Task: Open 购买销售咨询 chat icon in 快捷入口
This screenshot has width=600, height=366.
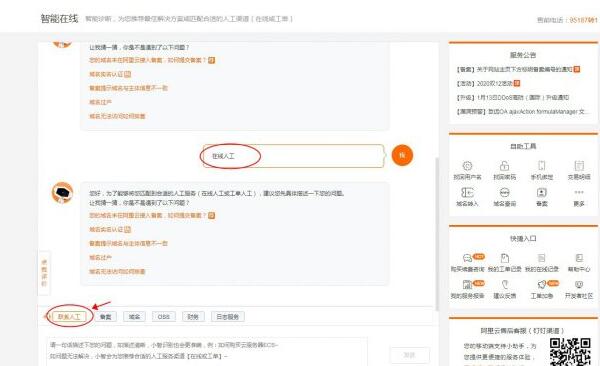Action: [x=467, y=258]
